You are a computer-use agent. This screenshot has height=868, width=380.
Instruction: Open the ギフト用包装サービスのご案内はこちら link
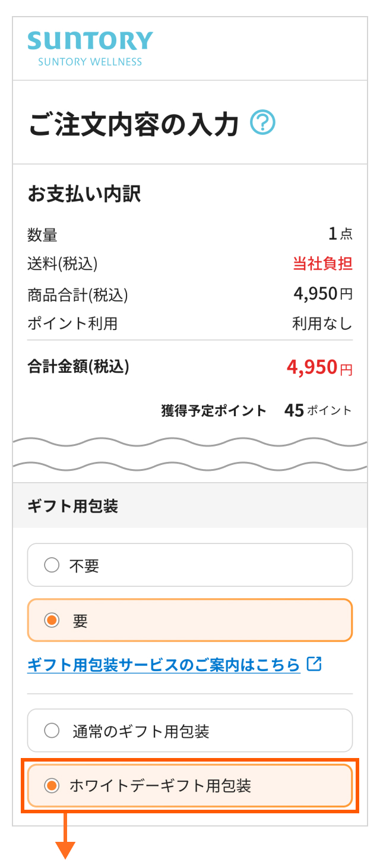(160, 665)
